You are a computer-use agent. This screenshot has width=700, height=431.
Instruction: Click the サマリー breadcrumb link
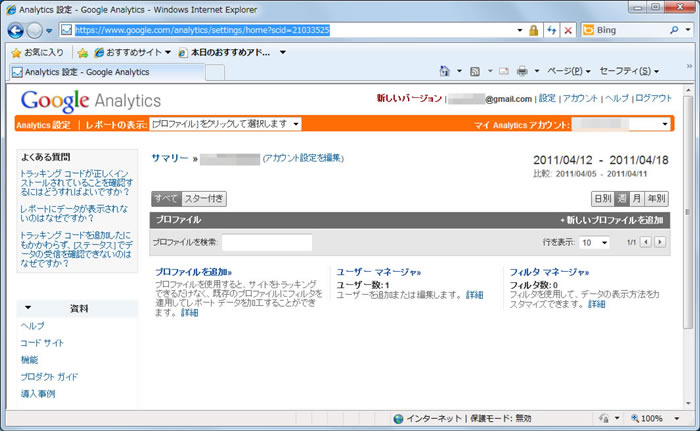click(170, 158)
